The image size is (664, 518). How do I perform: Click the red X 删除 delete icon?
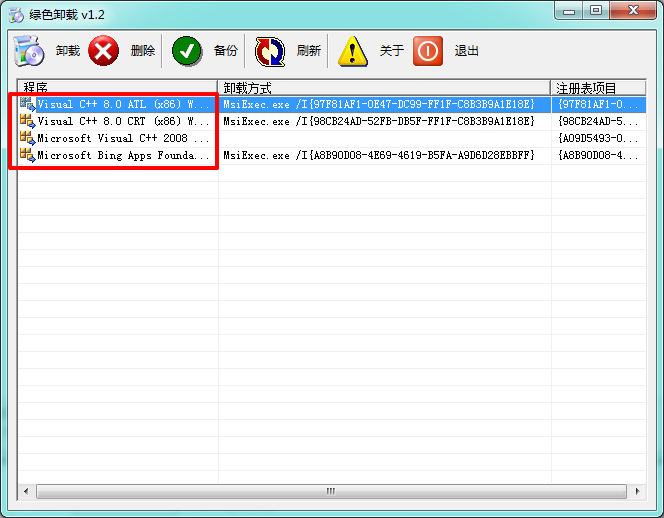coord(103,51)
